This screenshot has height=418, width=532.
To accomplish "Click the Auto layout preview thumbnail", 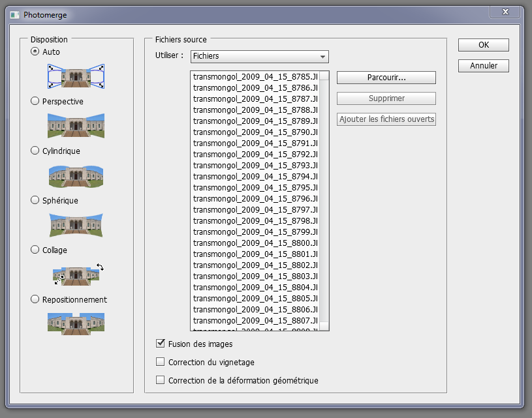I will (76, 76).
